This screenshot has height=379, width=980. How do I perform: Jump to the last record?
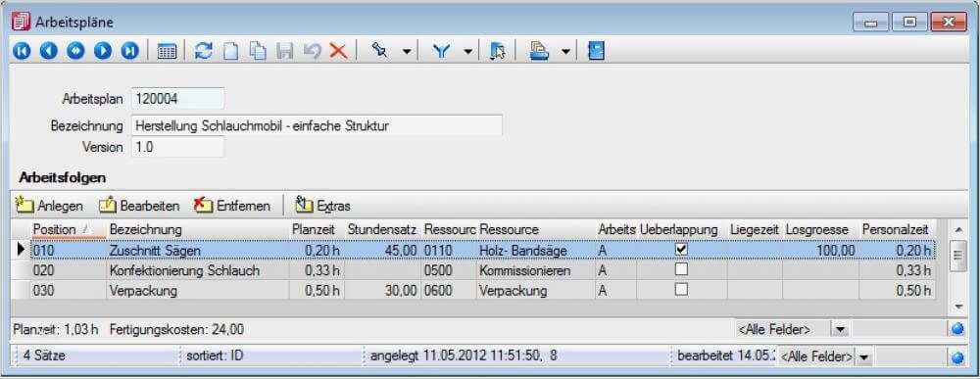[130, 51]
